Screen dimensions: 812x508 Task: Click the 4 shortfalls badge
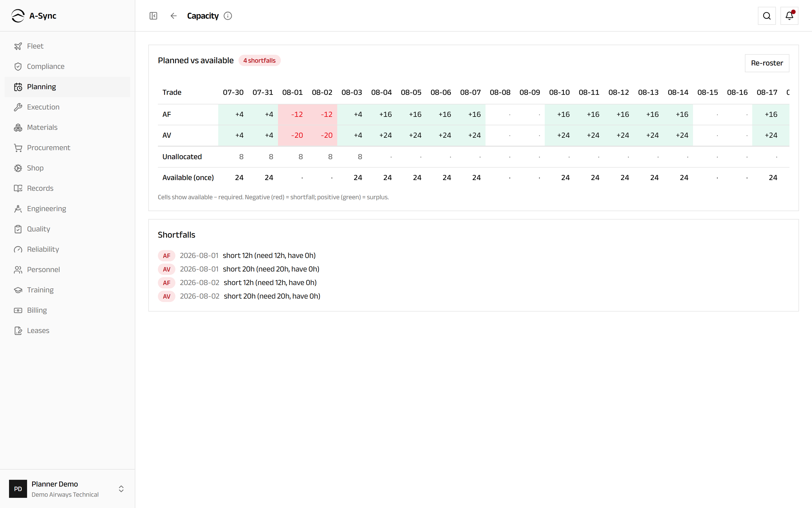[x=259, y=60]
